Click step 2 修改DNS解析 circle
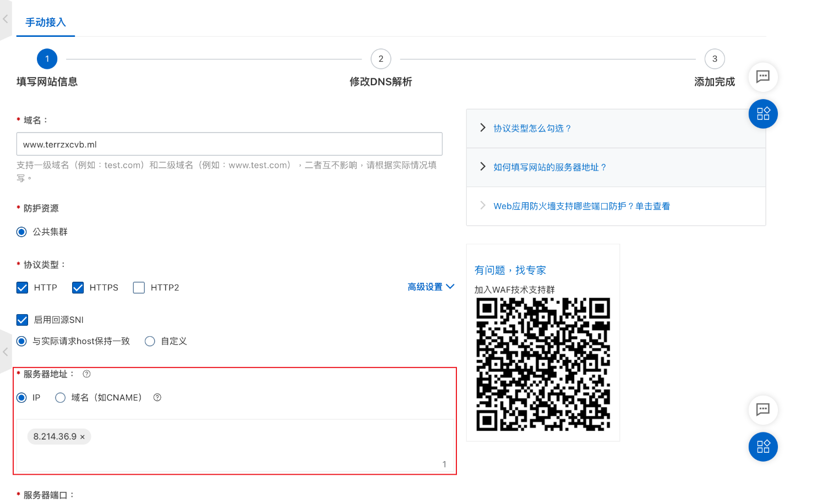 380,59
